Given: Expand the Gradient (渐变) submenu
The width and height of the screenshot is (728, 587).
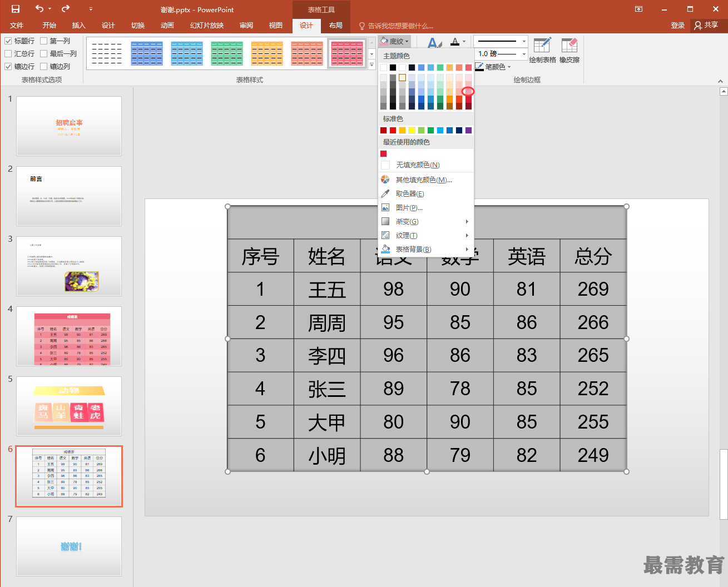Looking at the screenshot, I should click(x=426, y=221).
